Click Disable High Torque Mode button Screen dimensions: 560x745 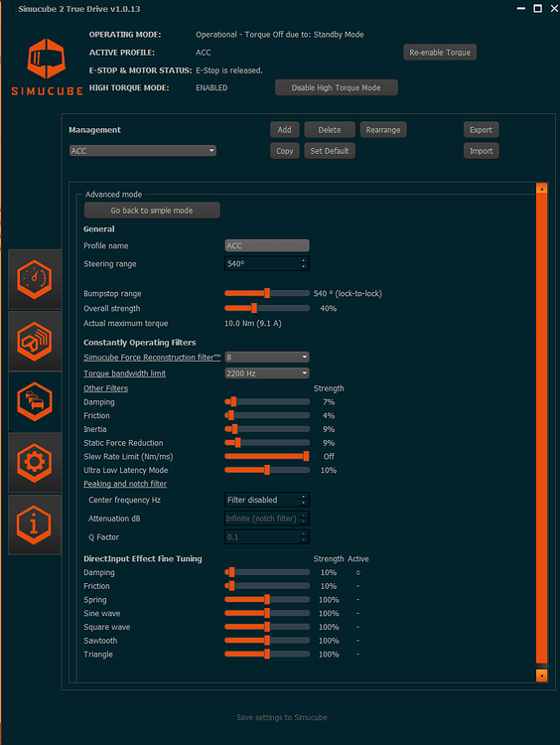[337, 87]
